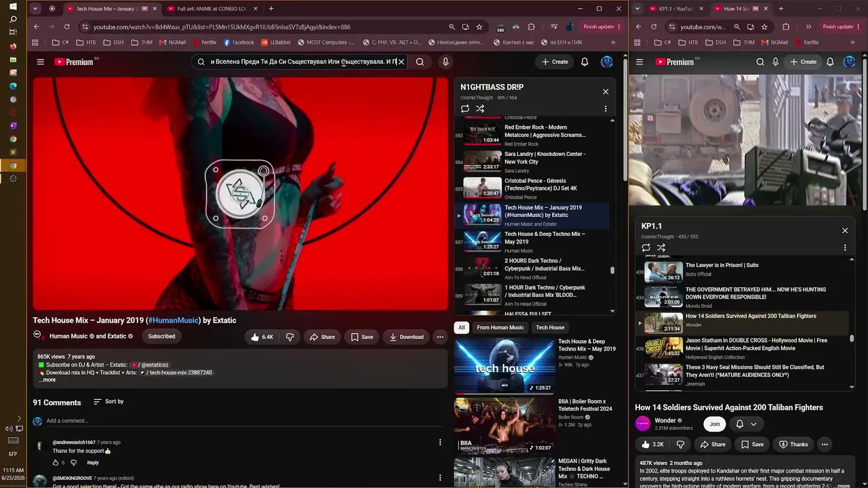
Task: Dislike the comment by andrewsavich1667
Action: tap(74, 463)
